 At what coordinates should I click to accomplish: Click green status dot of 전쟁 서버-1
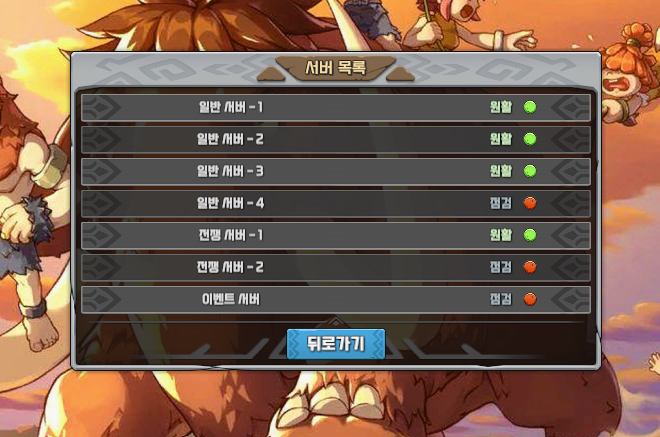tap(530, 235)
